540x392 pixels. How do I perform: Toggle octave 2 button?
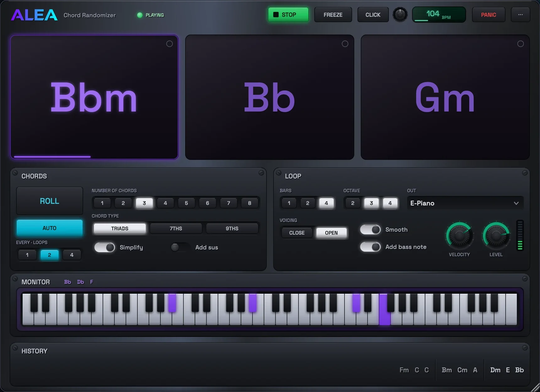click(x=353, y=203)
